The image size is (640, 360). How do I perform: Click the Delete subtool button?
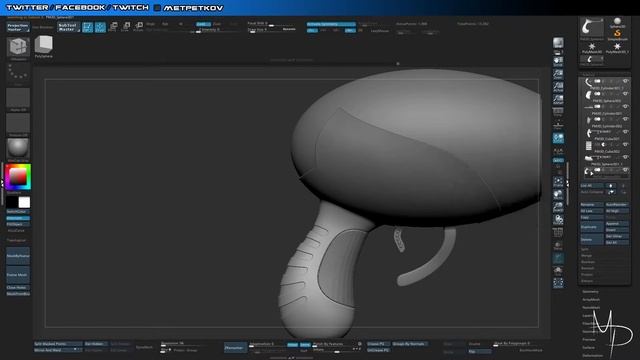tap(592, 239)
